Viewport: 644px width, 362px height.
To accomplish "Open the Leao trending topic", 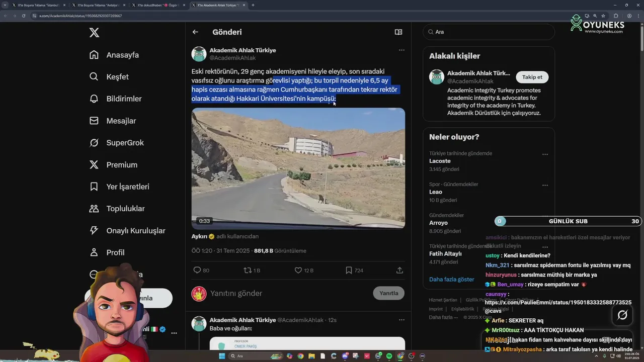I will [436, 192].
